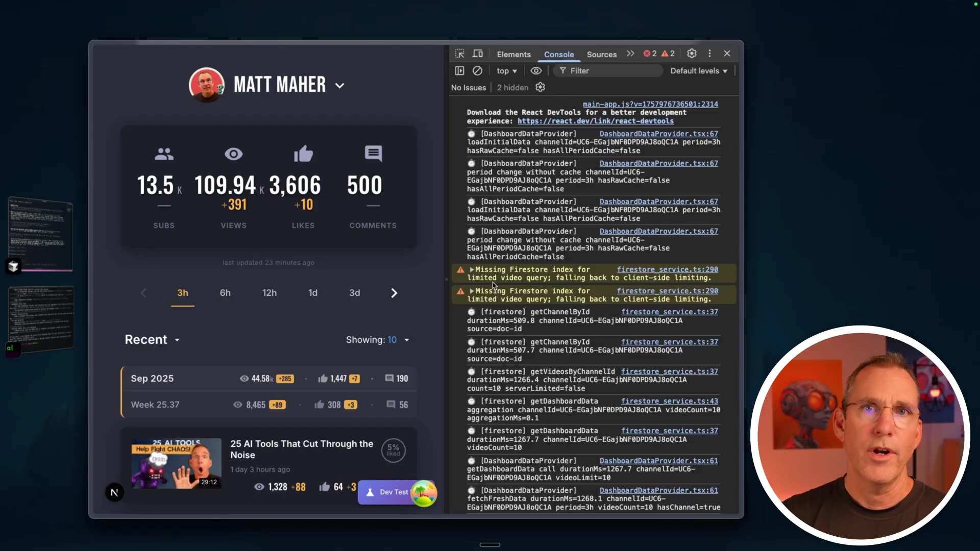Click the Week 25.37 summary row

click(x=269, y=405)
